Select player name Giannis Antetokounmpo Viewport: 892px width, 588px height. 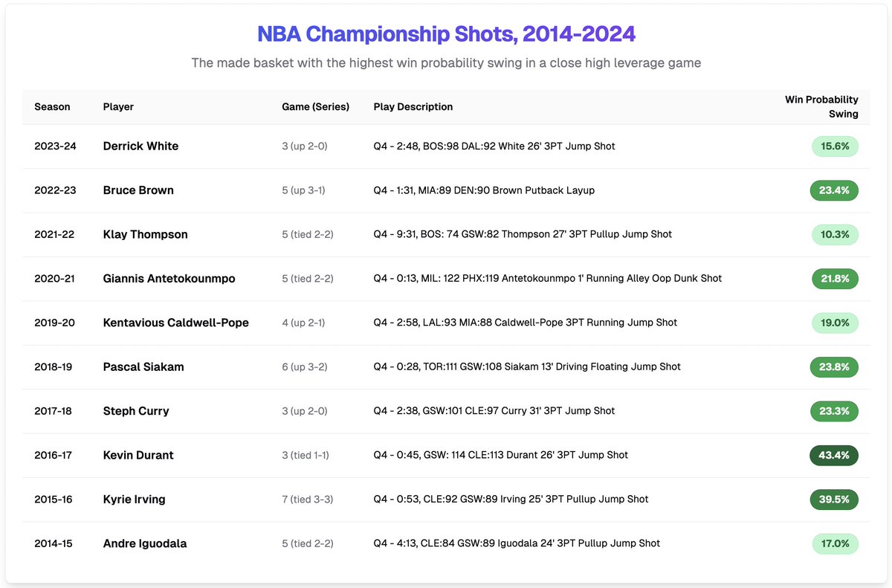tap(169, 279)
